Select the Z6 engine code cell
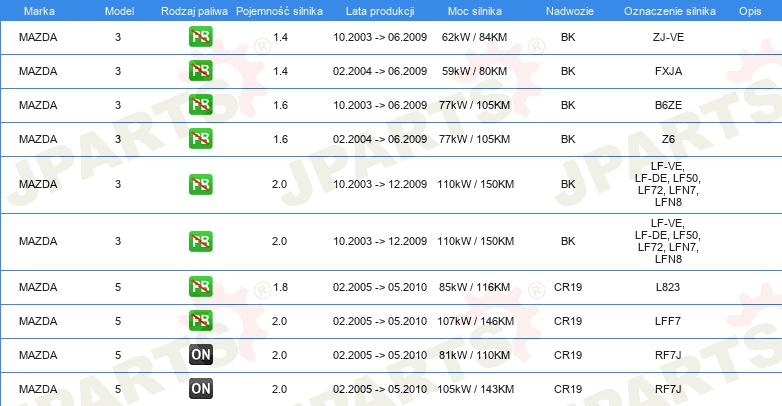Image resolution: width=782 pixels, height=406 pixels. click(x=668, y=139)
